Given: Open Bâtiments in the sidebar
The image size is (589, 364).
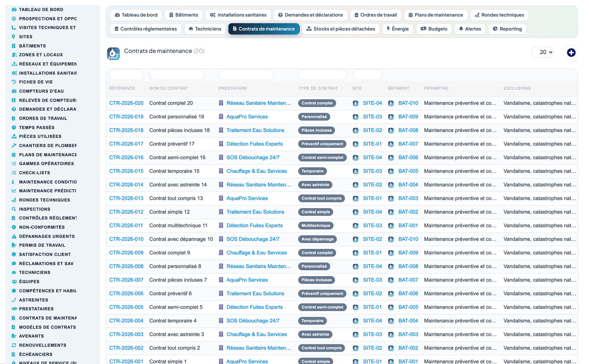Looking at the screenshot, I should point(32,46).
